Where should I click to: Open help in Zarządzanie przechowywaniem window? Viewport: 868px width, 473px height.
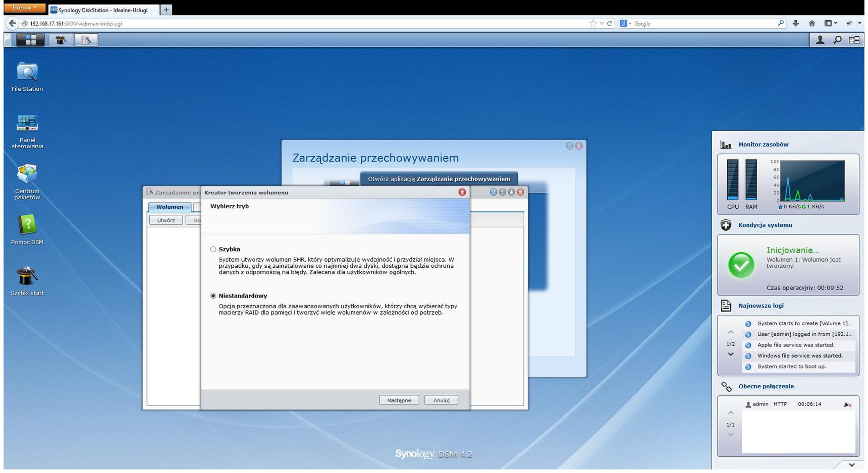[x=494, y=192]
